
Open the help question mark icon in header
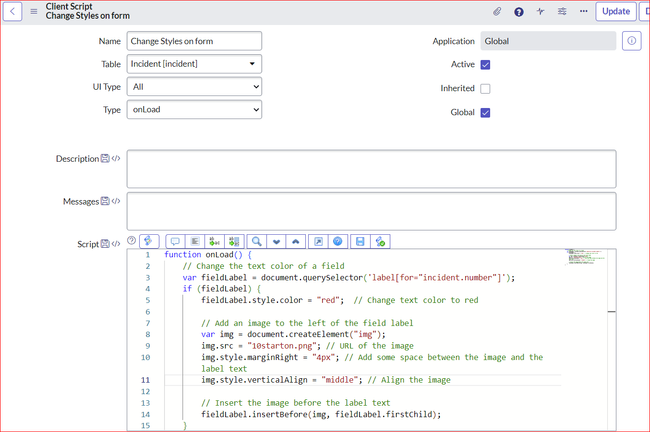click(519, 12)
